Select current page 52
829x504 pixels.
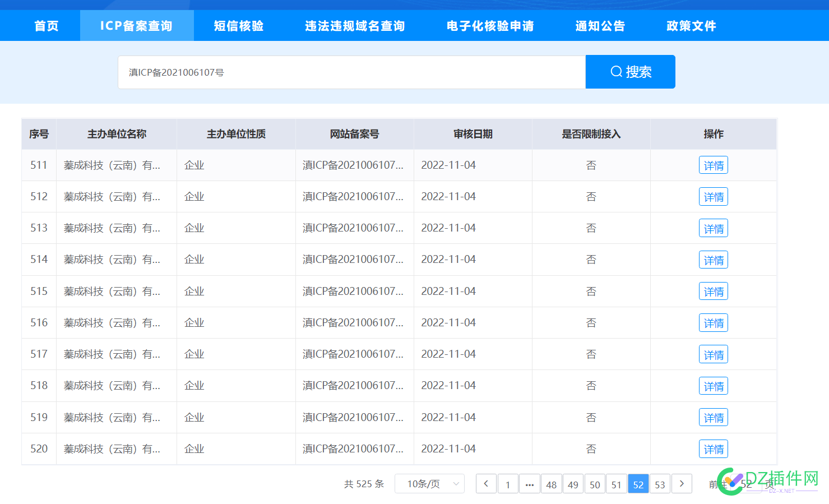click(x=638, y=484)
